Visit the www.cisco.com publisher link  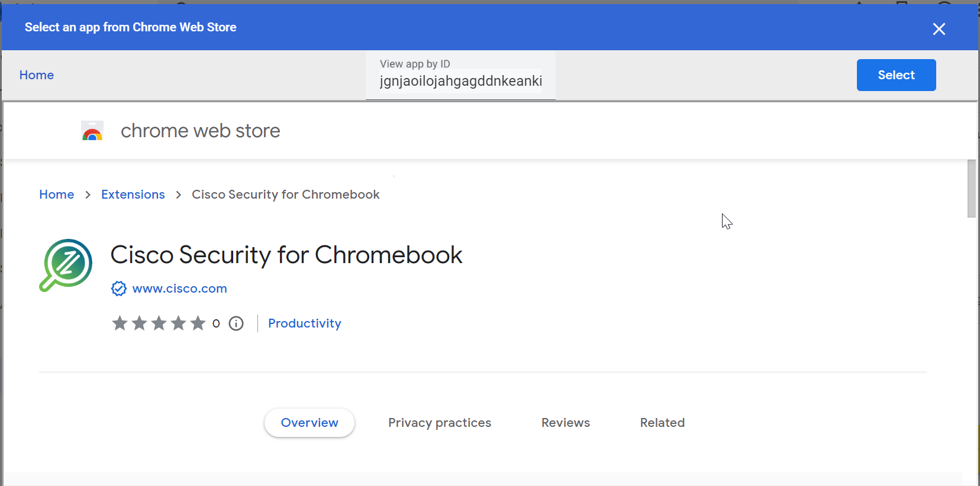tap(180, 289)
